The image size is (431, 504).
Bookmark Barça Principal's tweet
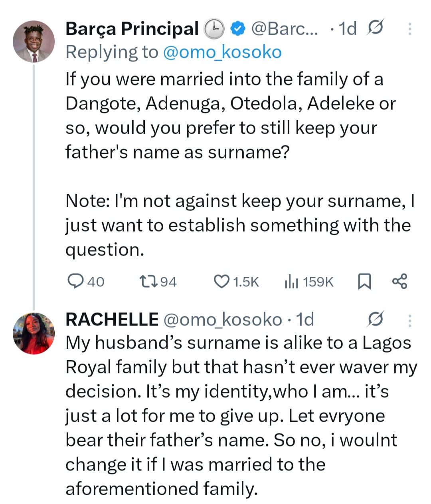[364, 282]
